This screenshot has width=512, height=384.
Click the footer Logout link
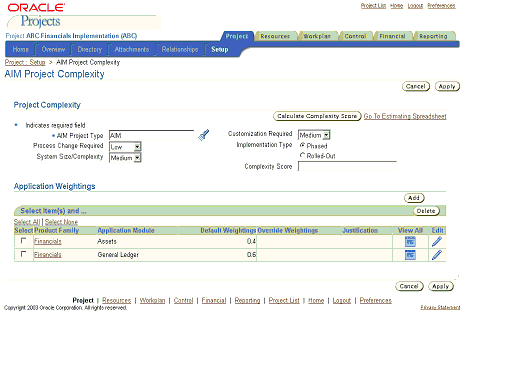(x=342, y=300)
